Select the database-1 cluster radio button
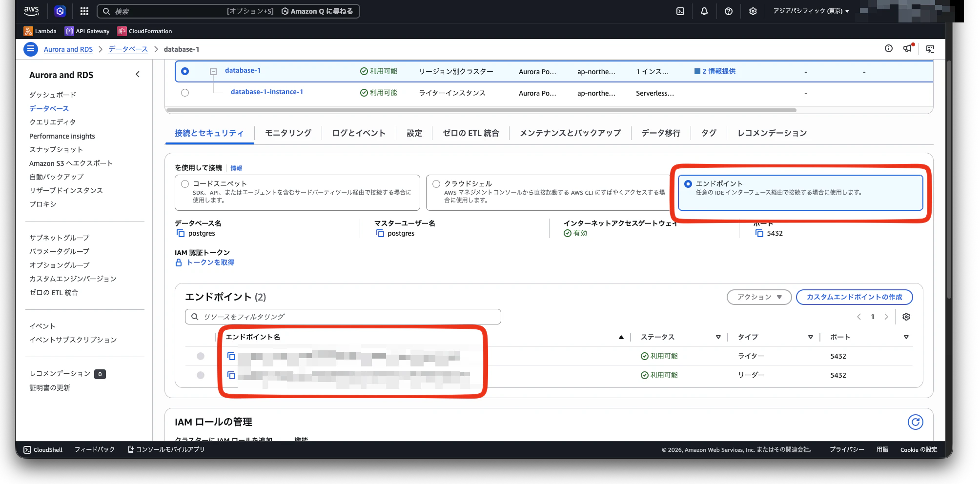 185,71
